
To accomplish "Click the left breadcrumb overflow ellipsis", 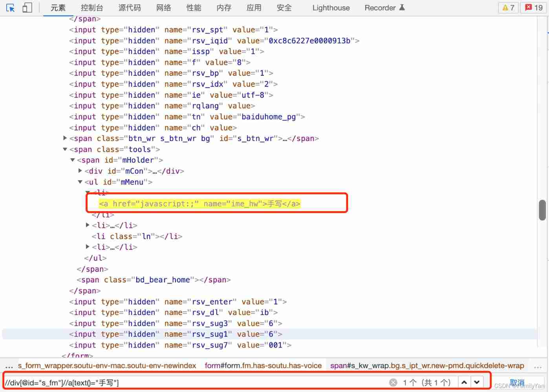I will pos(9,366).
